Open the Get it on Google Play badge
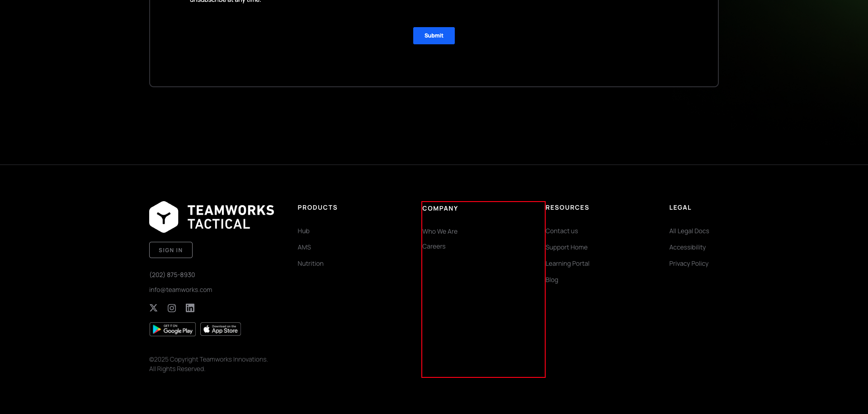This screenshot has width=868, height=414. 172,329
